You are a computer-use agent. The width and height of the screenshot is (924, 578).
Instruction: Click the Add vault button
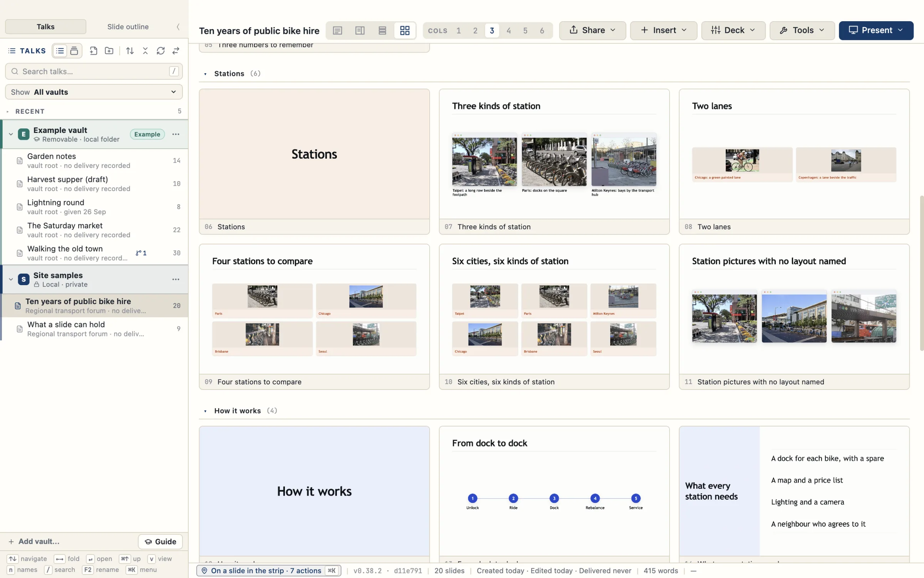pos(34,541)
